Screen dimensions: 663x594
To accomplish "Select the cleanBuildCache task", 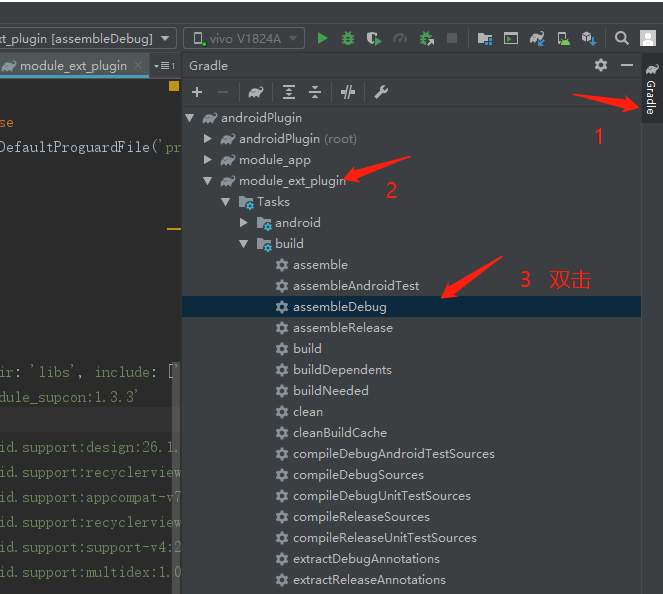I will (340, 432).
